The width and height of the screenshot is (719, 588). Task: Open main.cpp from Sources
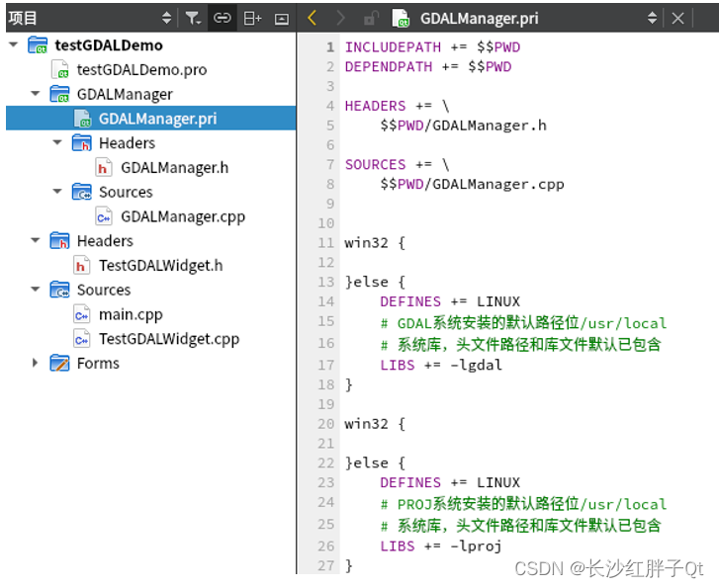(131, 315)
